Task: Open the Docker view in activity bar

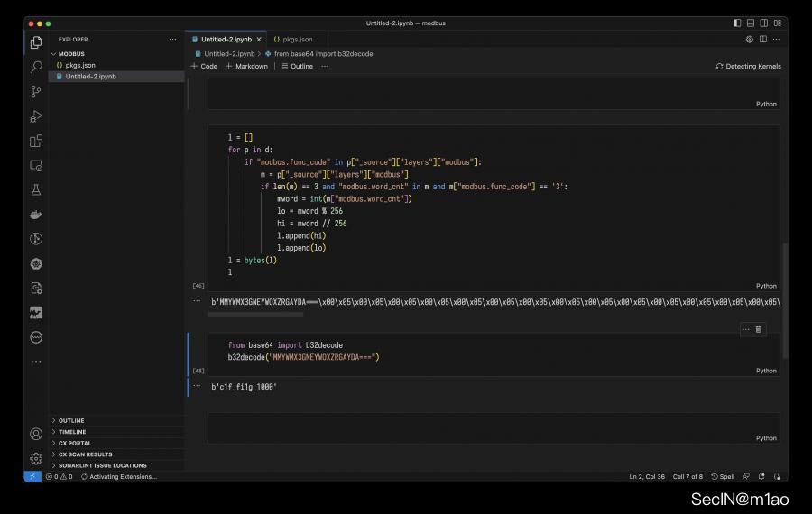Action: (x=36, y=215)
